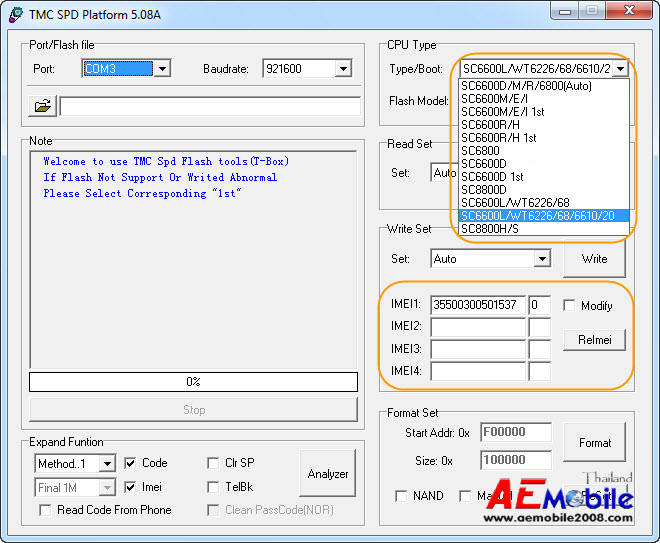Click the IMEI1 check digit field
This screenshot has height=543, width=660.
click(x=539, y=305)
